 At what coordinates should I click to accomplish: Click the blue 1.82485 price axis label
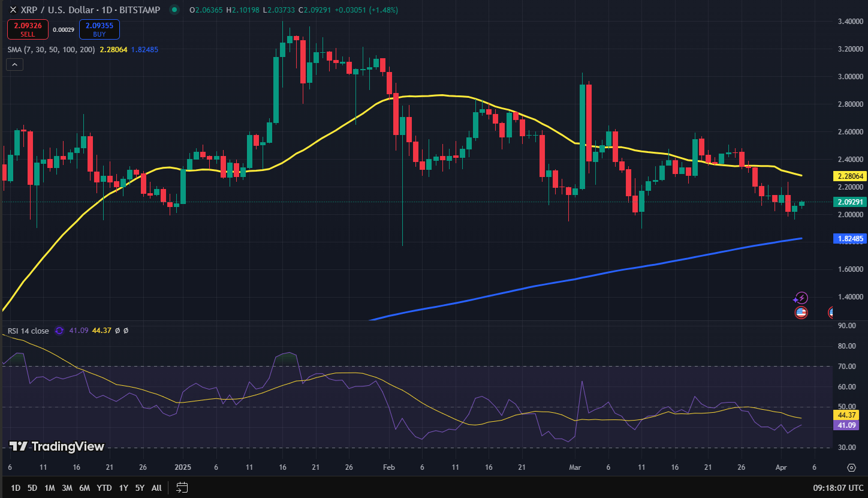[849, 239]
